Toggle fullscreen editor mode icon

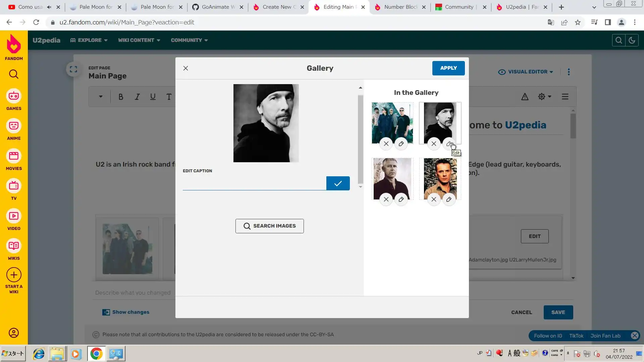73,69
